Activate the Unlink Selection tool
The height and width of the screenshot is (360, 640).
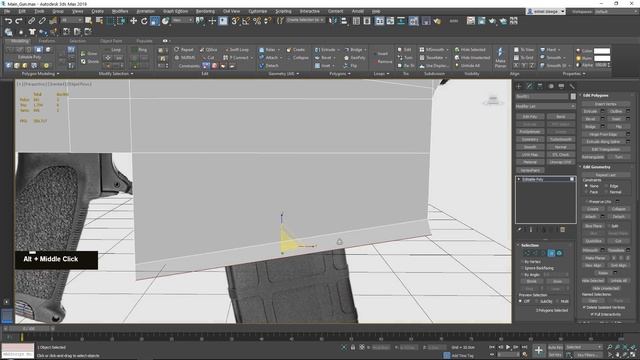tap(42, 21)
